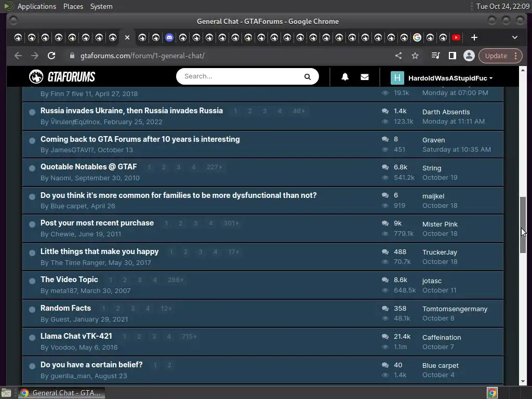Viewport: 532px width, 399px height.
Task: Open last poster Mister Pink profile
Action: click(440, 224)
